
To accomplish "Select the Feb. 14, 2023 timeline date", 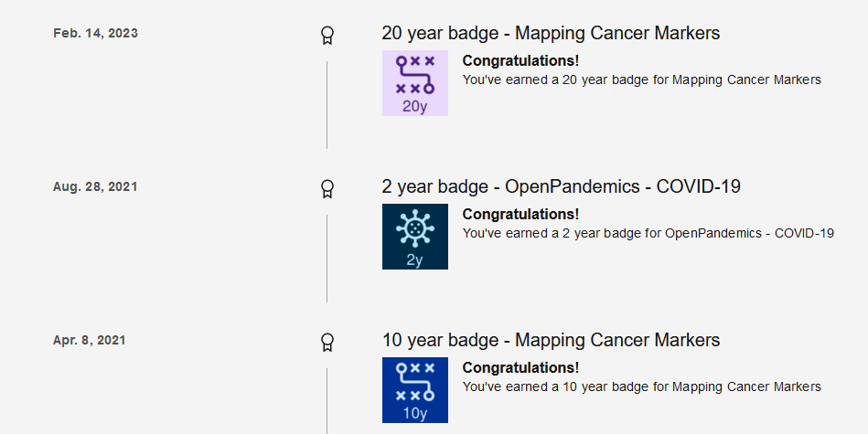I will coord(95,33).
